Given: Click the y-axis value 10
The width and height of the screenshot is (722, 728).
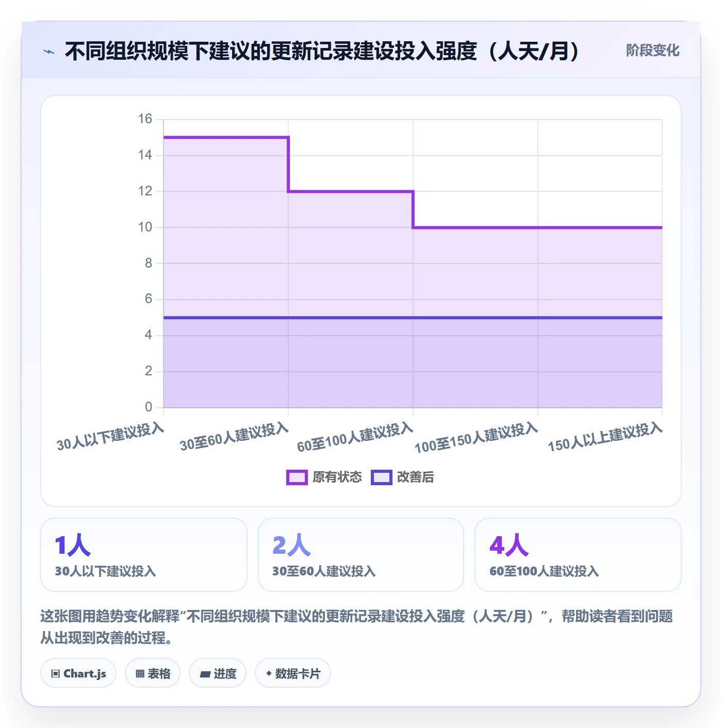Looking at the screenshot, I should 145,227.
